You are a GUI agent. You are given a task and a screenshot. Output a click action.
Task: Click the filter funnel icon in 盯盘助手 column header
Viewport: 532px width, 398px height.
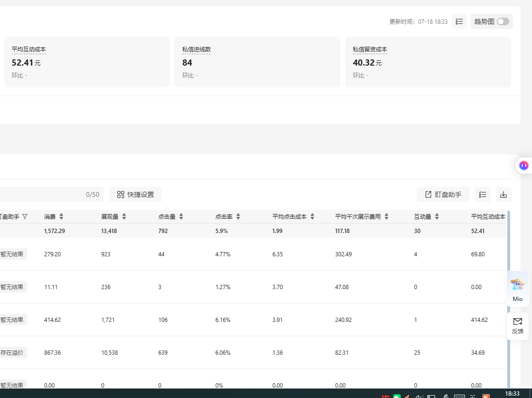(x=25, y=216)
